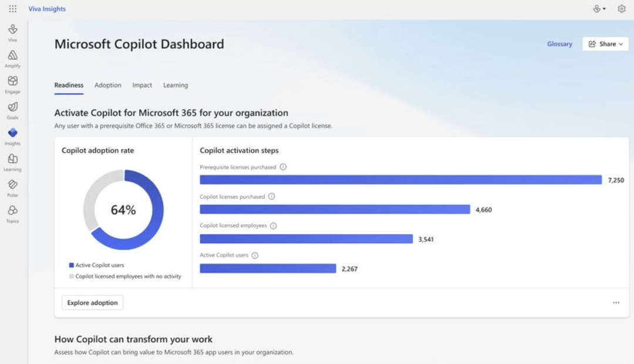Screen dimensions: 634x364
Task: Open the Learning module in the sidebar
Action: pos(12,160)
